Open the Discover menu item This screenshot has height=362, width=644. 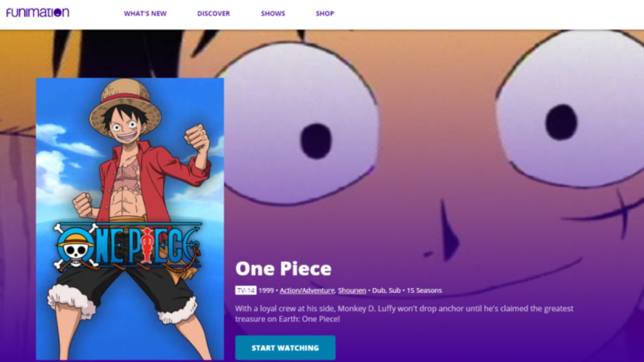click(x=213, y=14)
